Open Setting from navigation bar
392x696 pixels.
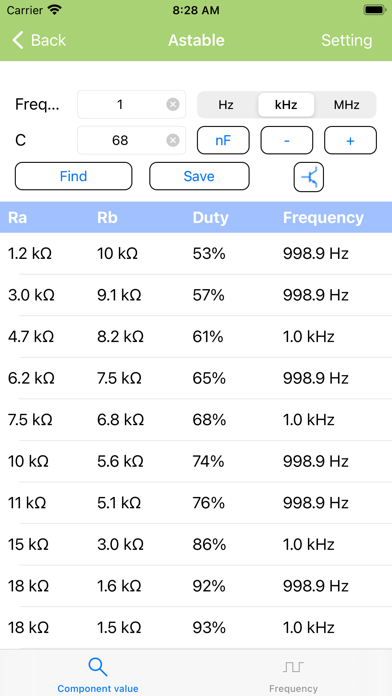tap(347, 40)
